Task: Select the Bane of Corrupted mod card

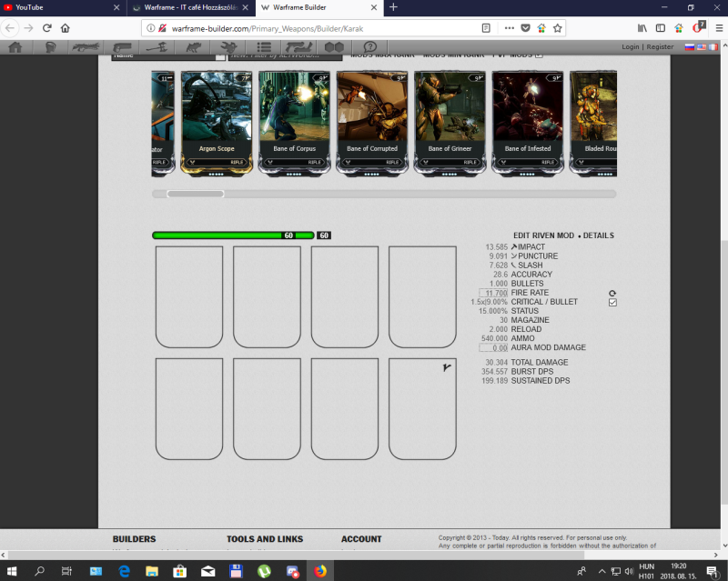Action: pos(372,124)
